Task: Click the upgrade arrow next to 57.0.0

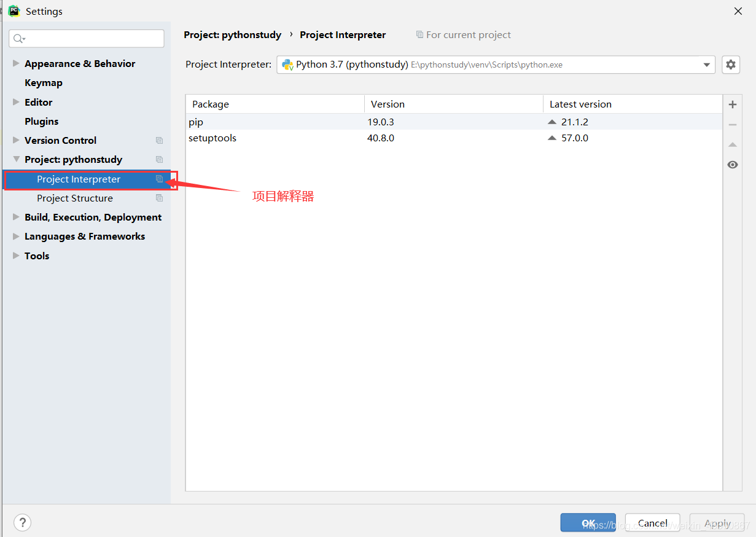Action: tap(552, 138)
